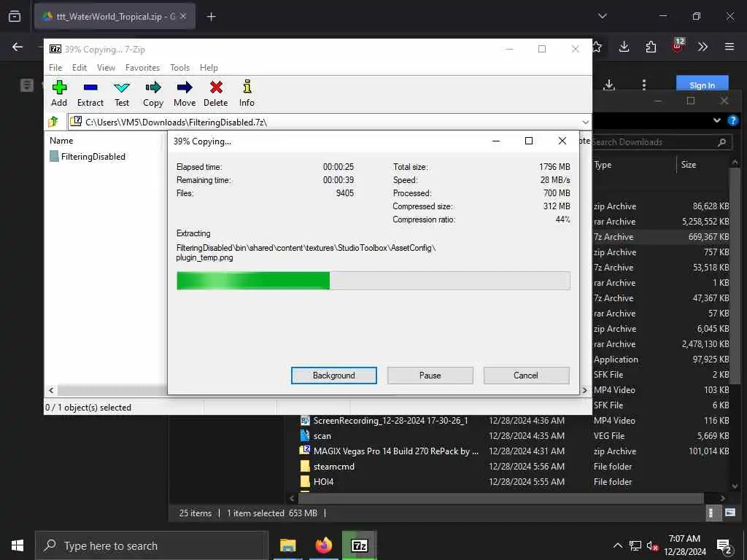Open the Edit menu in 7-Zip
747x560 pixels.
79,68
